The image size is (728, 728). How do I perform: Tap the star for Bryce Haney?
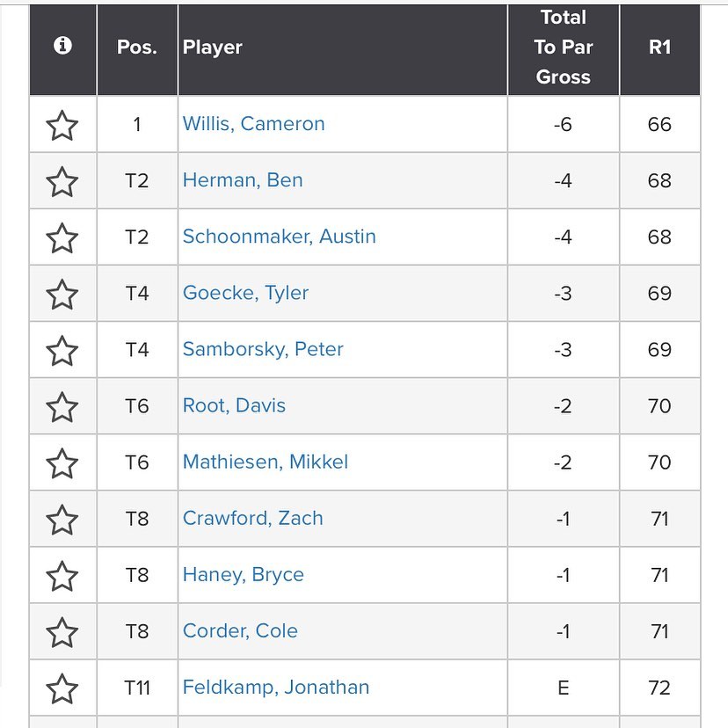62,575
